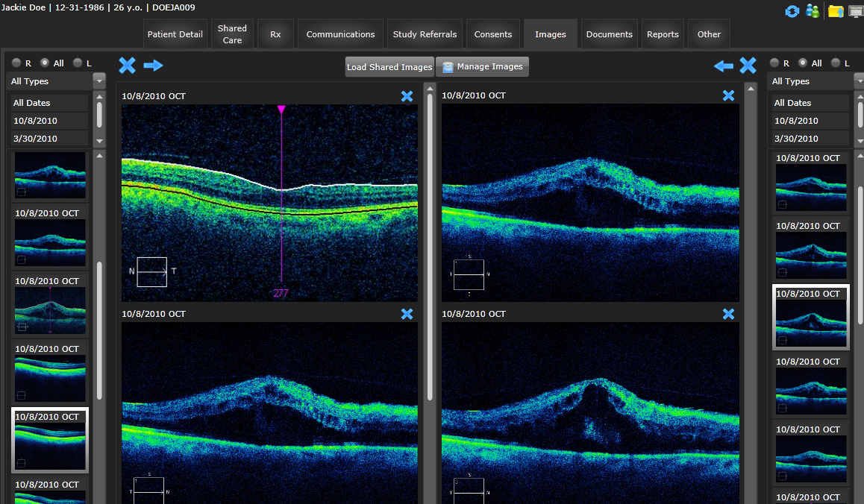Filter left list by 3/30/2010
Image resolution: width=864 pixels, height=504 pixels.
click(49, 139)
